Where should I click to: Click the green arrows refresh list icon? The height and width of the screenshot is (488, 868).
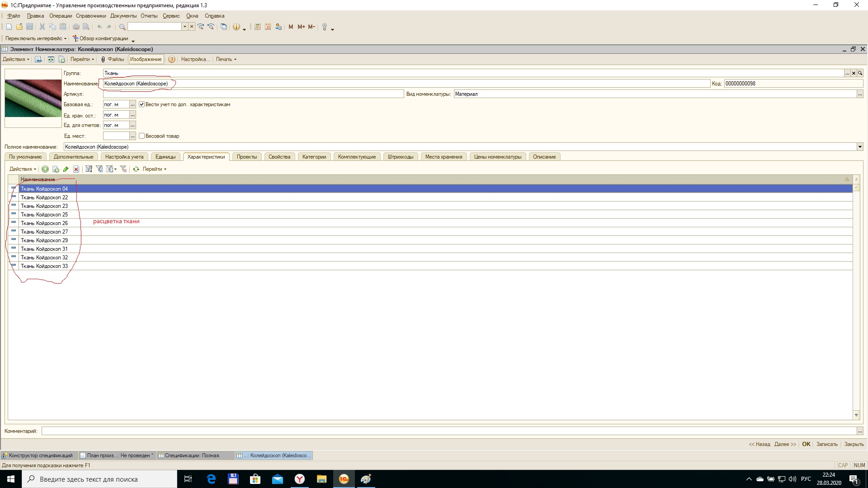pyautogui.click(x=136, y=169)
